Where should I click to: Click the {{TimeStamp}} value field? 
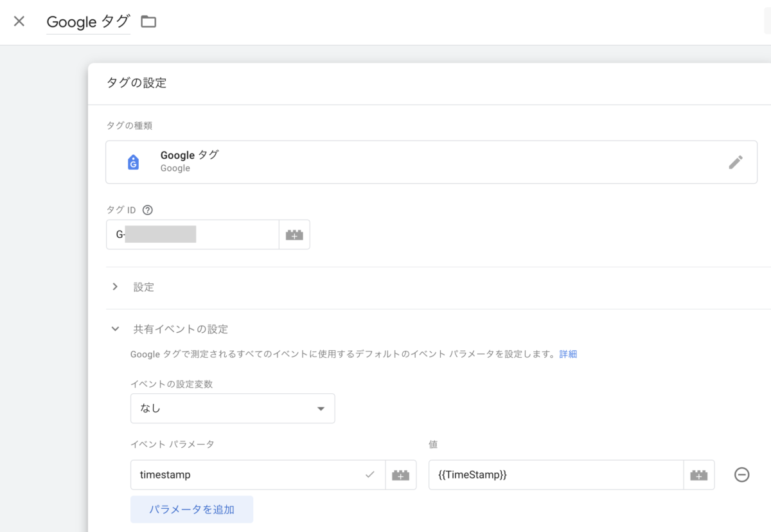pos(556,475)
